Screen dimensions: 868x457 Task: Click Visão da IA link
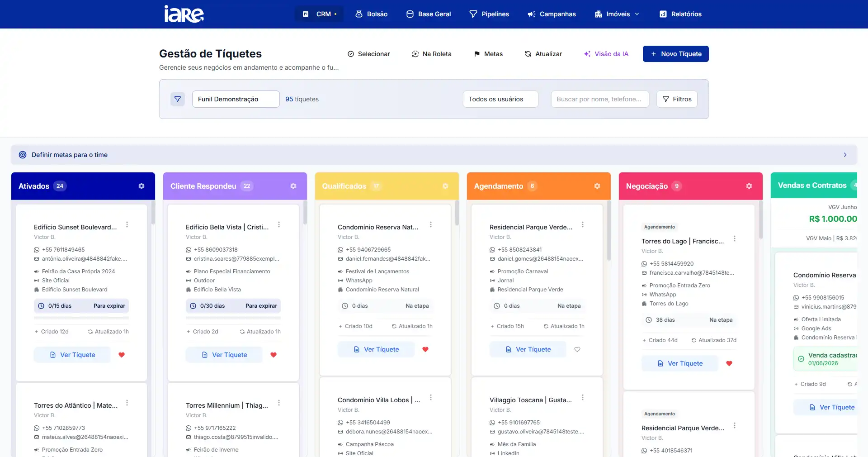[606, 54]
